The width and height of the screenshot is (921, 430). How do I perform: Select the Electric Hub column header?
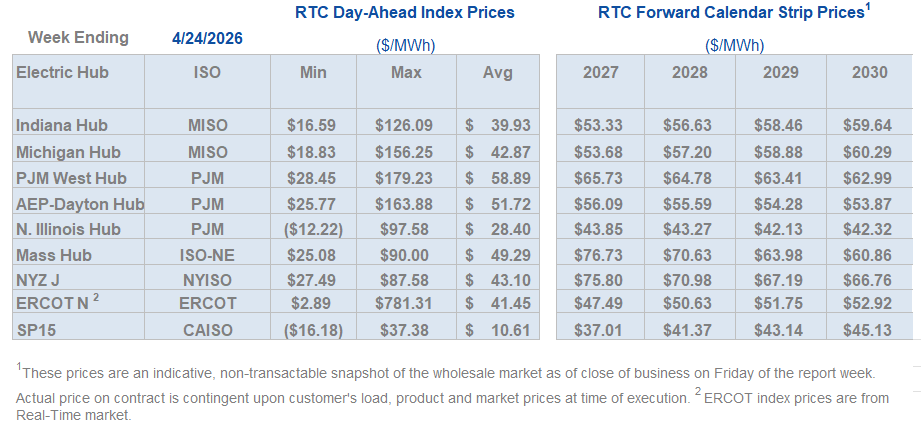[x=62, y=72]
